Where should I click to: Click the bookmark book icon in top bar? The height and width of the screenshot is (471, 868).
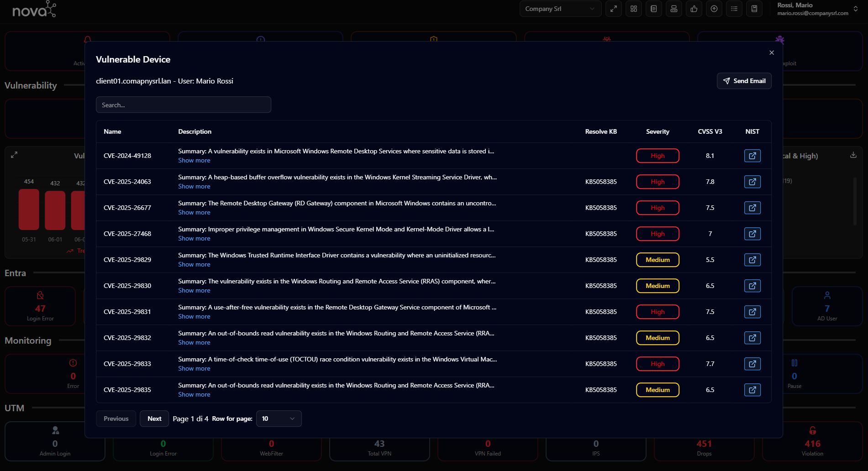pyautogui.click(x=754, y=9)
